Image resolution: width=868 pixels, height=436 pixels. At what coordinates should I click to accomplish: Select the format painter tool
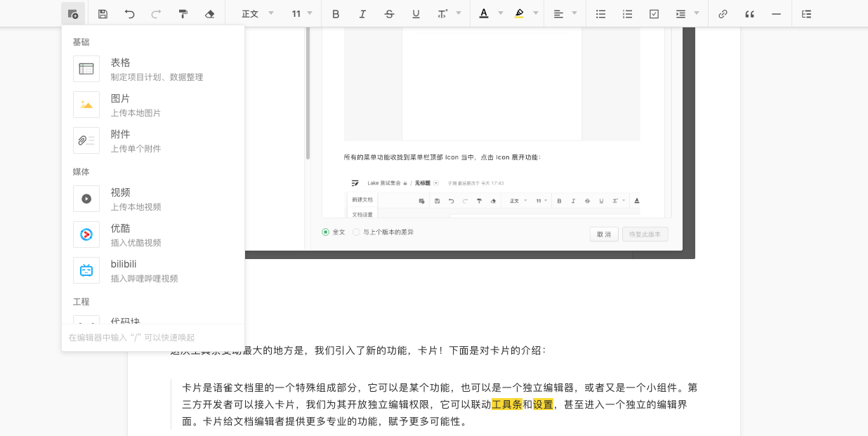click(183, 13)
